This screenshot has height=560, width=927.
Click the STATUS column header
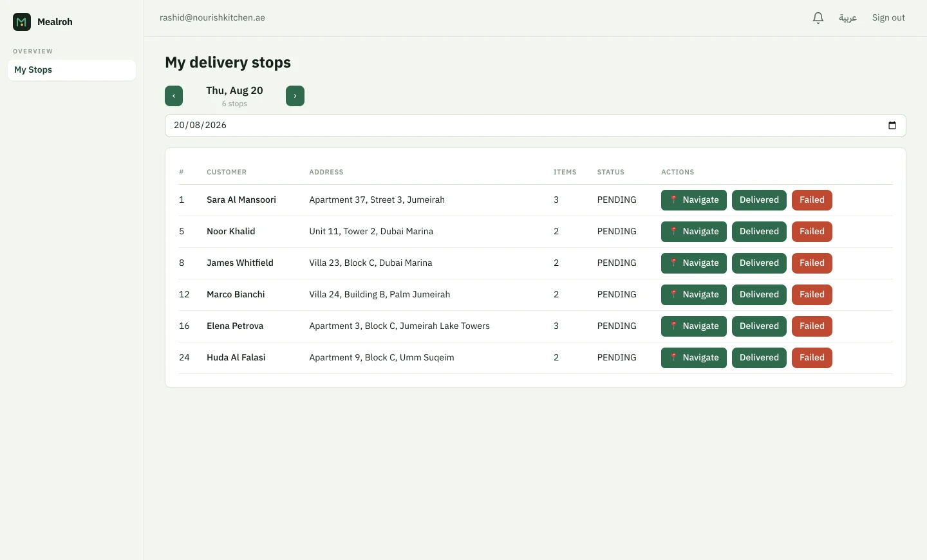tap(611, 173)
